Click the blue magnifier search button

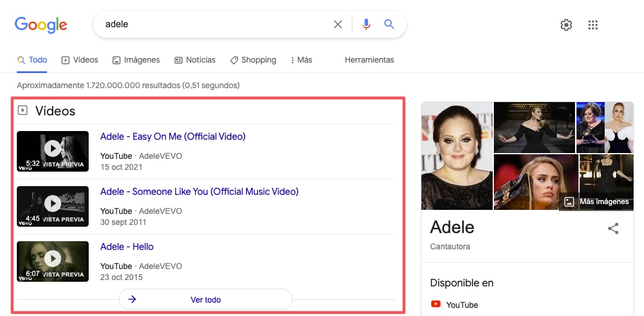click(389, 24)
